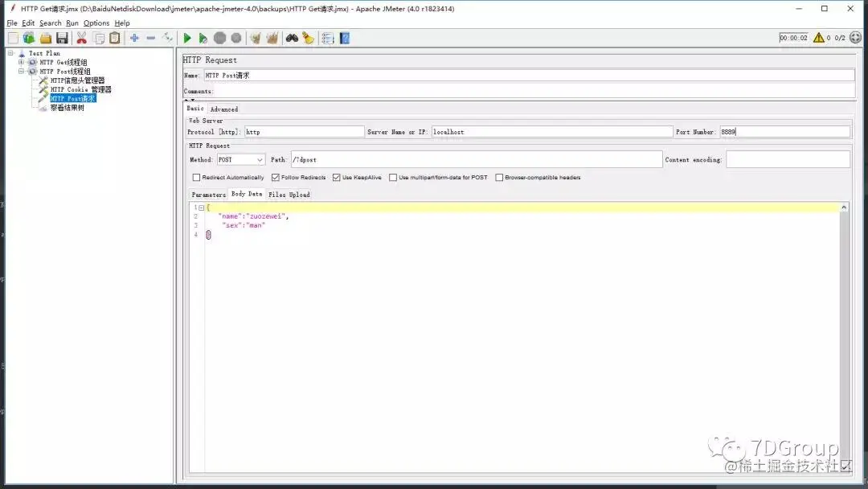Open the Options menu
This screenshot has width=868, height=489.
click(96, 23)
